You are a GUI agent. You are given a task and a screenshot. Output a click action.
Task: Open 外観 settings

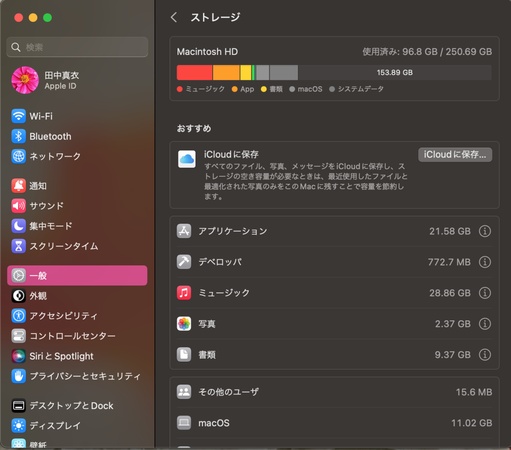click(x=77, y=296)
